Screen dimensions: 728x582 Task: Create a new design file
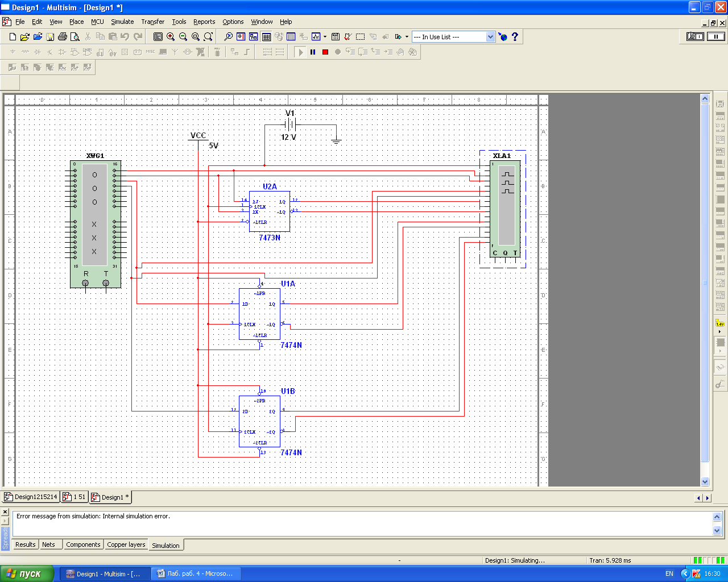(x=13, y=36)
